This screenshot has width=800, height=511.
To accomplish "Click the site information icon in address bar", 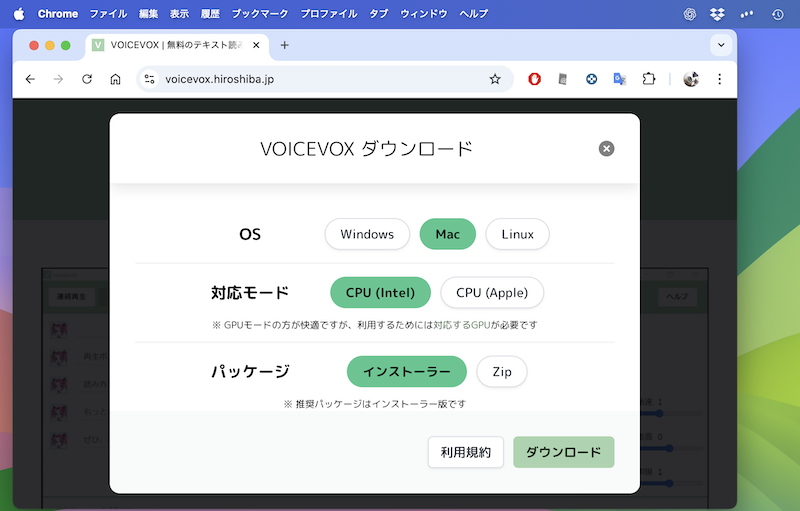I will click(x=149, y=79).
